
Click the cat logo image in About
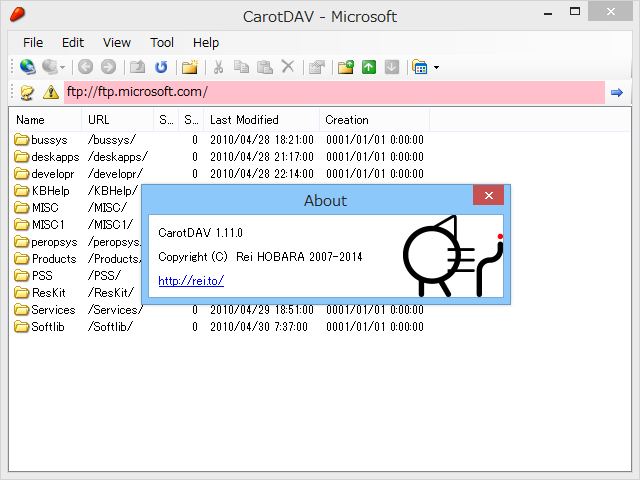click(x=452, y=256)
